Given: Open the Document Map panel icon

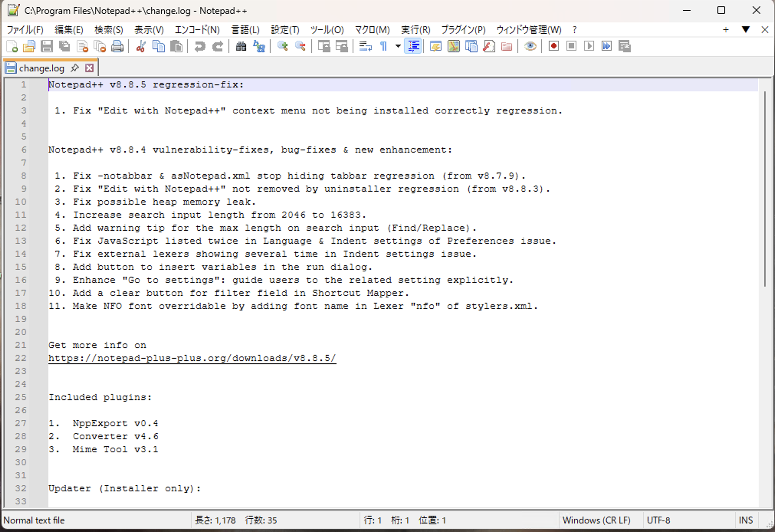Looking at the screenshot, I should pos(453,46).
